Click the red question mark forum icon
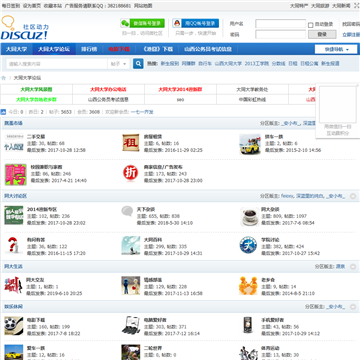This screenshot has width=360, height=360. click(14, 245)
